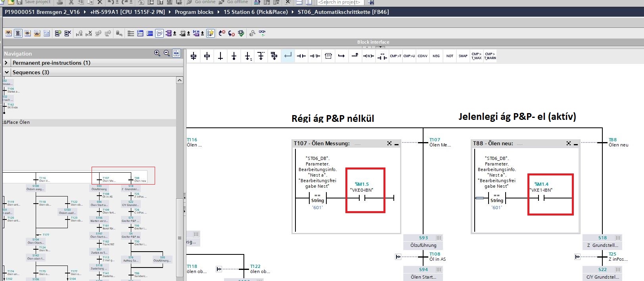Image resolution: width=644 pixels, height=281 pixels.
Task: Insert a normally open contact
Action: (x=301, y=56)
